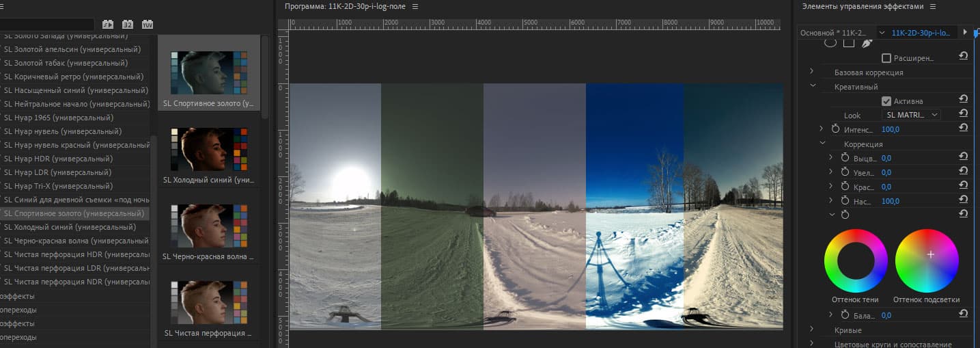The image size is (980, 348).
Task: Select SL Насыщенный синий preset
Action: coord(75,90)
